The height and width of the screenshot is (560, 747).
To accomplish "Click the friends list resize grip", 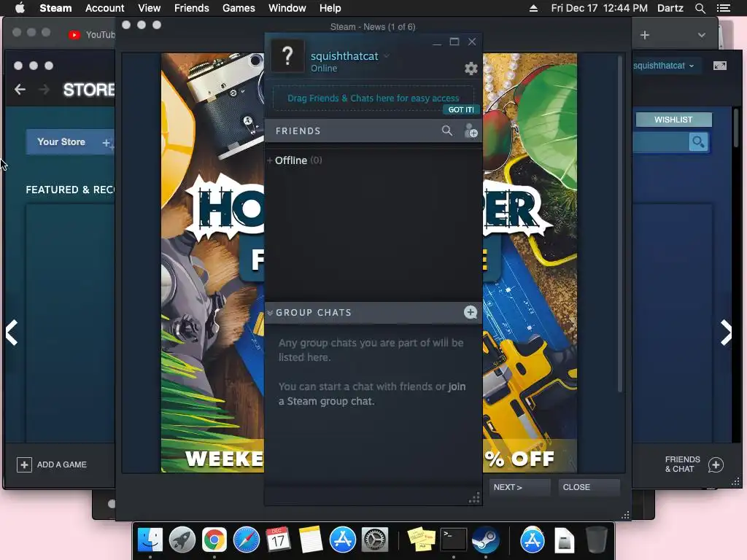I will click(x=474, y=498).
